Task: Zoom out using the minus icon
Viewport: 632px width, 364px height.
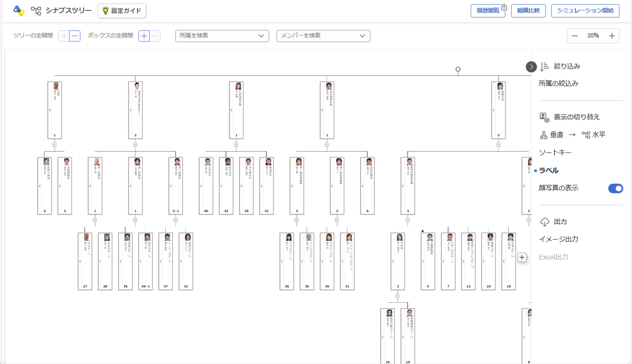Action: pyautogui.click(x=575, y=36)
